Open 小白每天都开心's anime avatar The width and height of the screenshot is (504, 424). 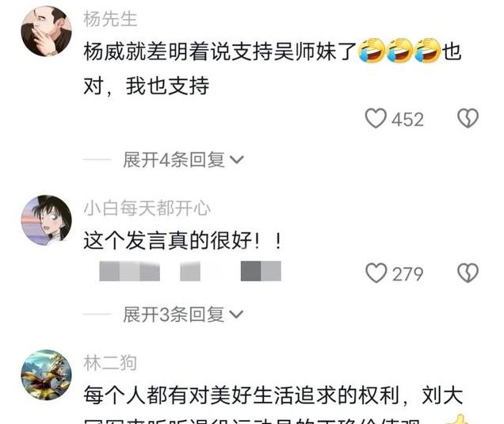click(46, 220)
